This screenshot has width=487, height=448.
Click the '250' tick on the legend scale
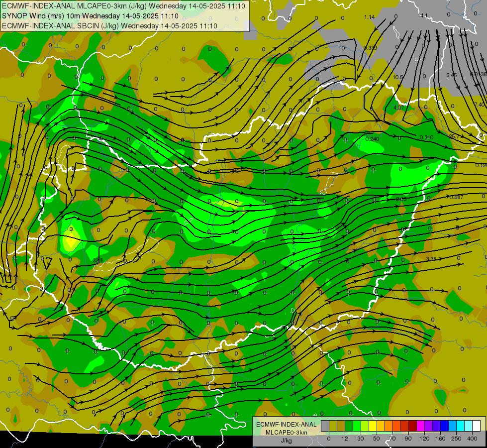tap(456, 439)
